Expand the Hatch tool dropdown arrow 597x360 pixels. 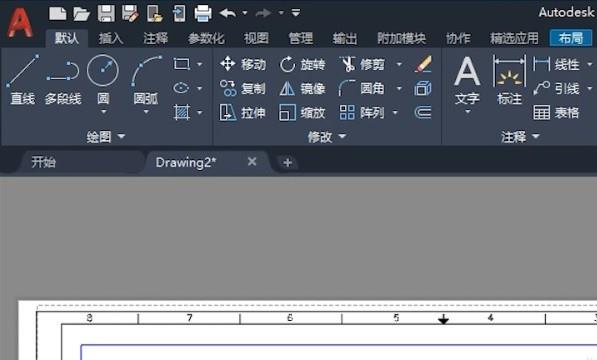[x=199, y=113]
